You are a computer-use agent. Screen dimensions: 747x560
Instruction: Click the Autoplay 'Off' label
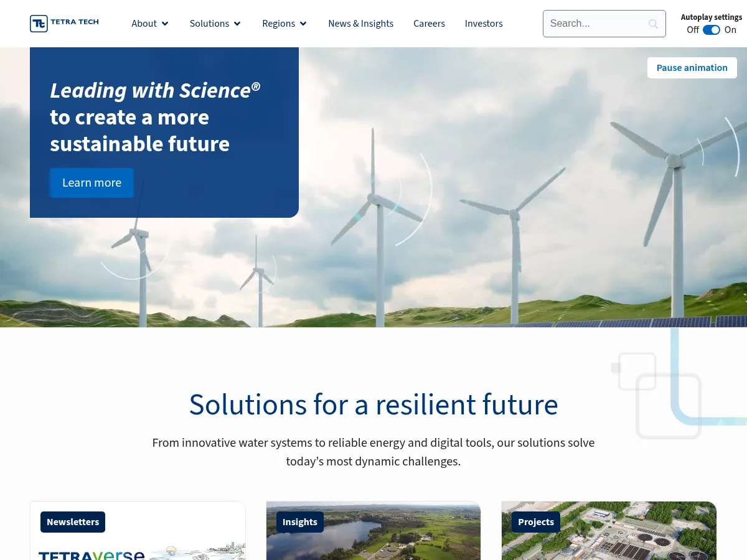[692, 30]
